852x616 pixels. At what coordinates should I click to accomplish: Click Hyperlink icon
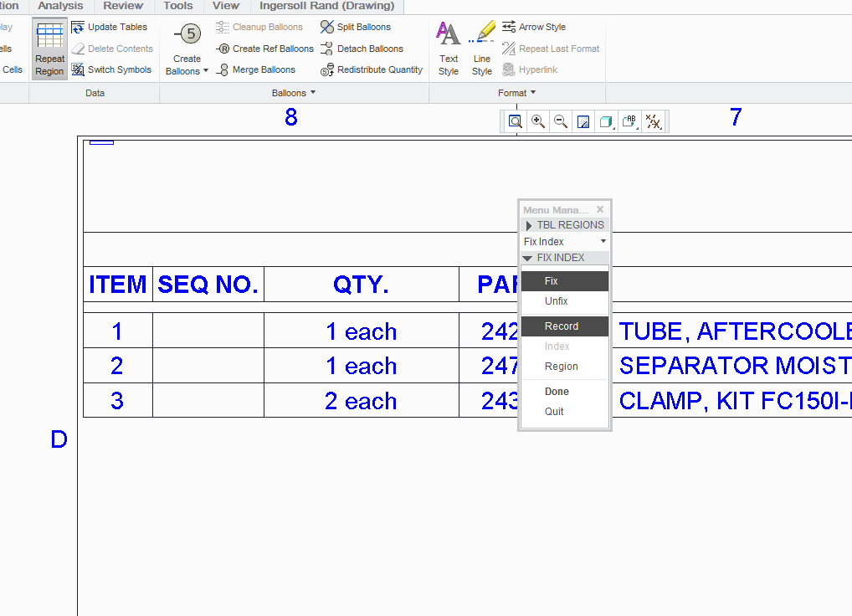509,69
